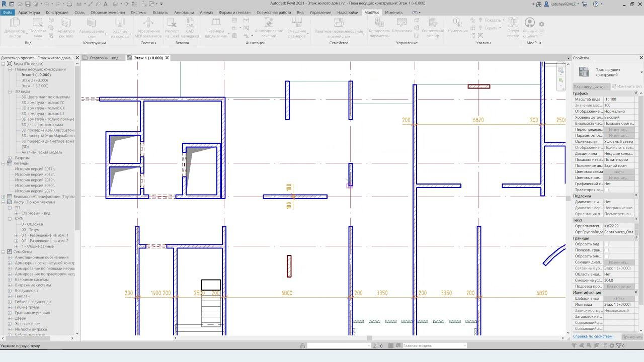Start Импорт из Excel

(x=172, y=27)
